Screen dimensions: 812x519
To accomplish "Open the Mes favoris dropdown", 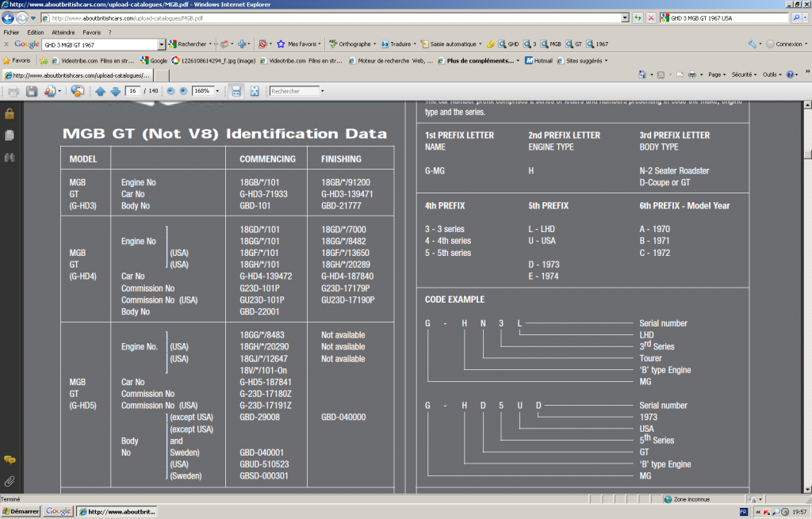I will 299,44.
